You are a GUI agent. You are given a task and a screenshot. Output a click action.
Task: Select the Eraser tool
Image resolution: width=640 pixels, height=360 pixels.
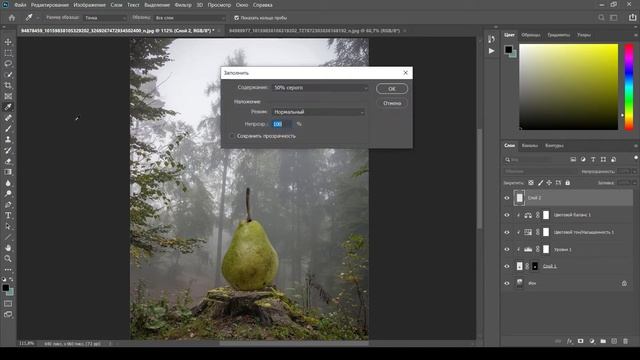coord(8,161)
